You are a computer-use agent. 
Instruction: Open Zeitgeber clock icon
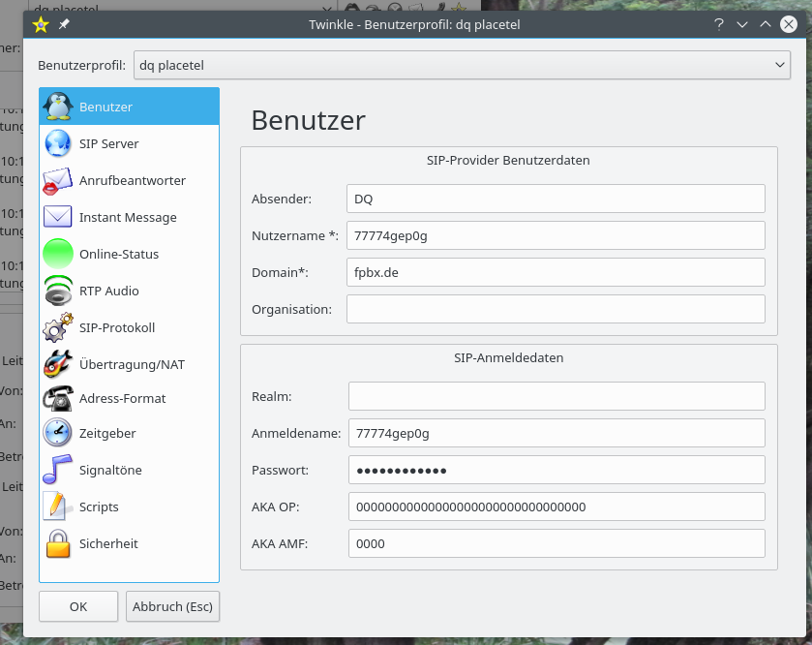(x=57, y=433)
